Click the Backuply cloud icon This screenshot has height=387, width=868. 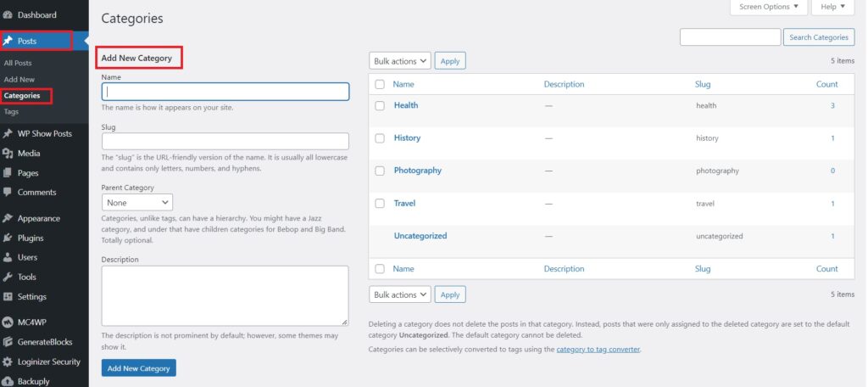coord(8,381)
